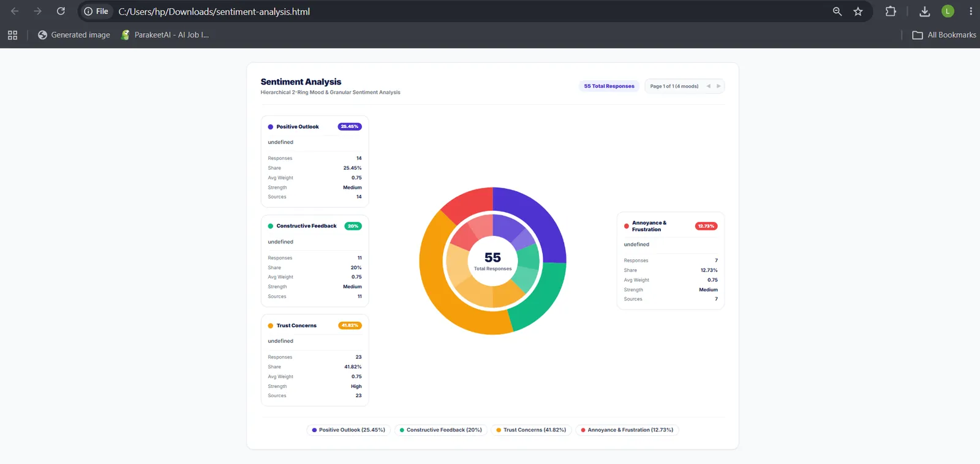Click the 55 Total Responses badge
Viewport: 980px width, 464px height.
coord(609,86)
